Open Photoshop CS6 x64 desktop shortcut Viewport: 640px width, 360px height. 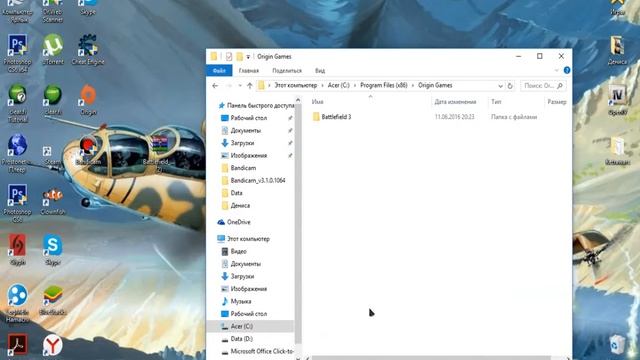tap(17, 53)
